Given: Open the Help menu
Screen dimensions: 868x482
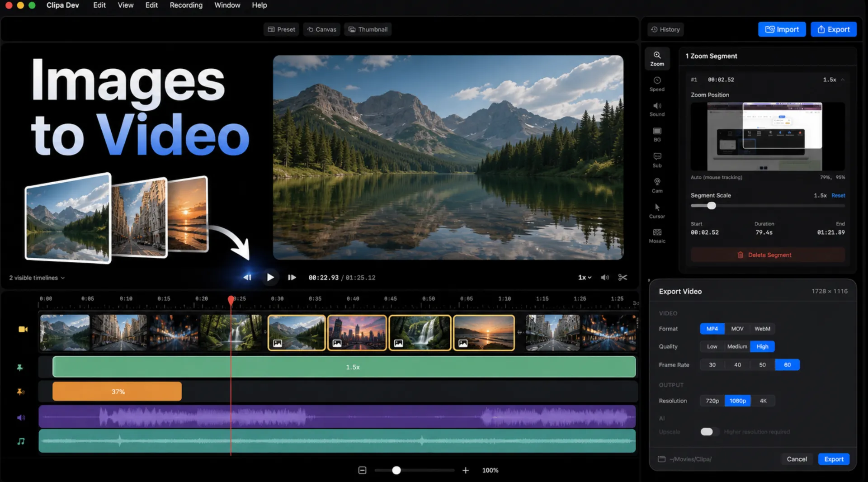Looking at the screenshot, I should [x=259, y=5].
